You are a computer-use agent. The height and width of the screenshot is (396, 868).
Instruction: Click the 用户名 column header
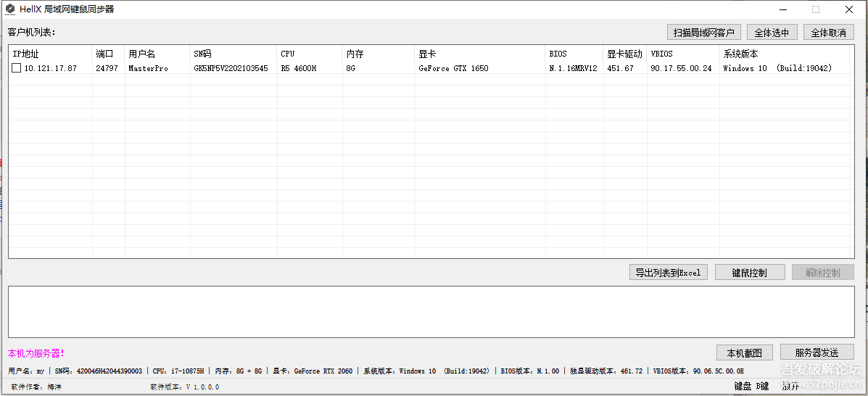pos(157,54)
